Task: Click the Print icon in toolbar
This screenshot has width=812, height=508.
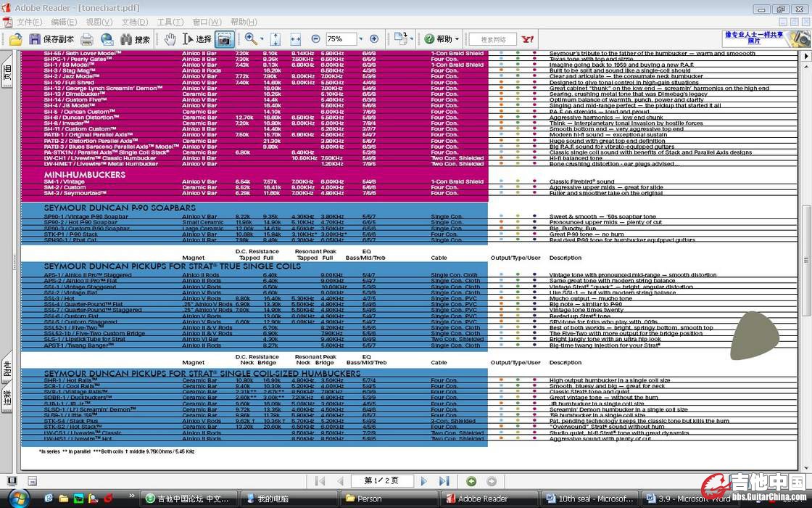Action: [87, 39]
